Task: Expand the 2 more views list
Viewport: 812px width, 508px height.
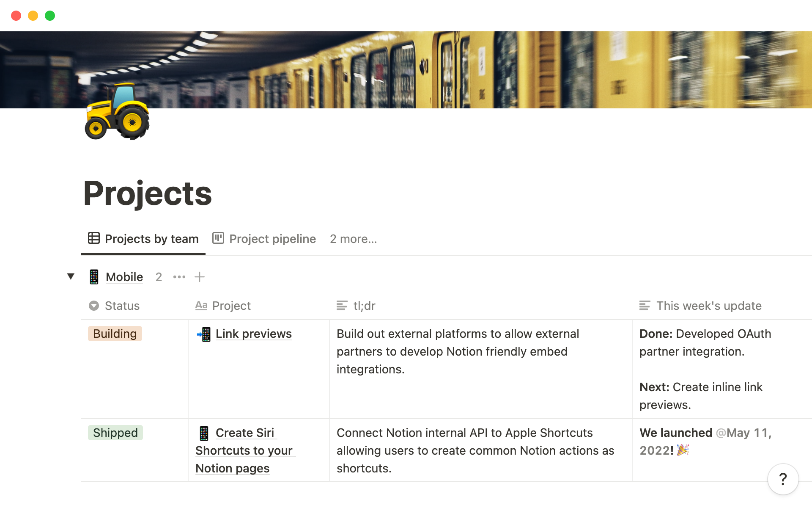Action: point(353,239)
